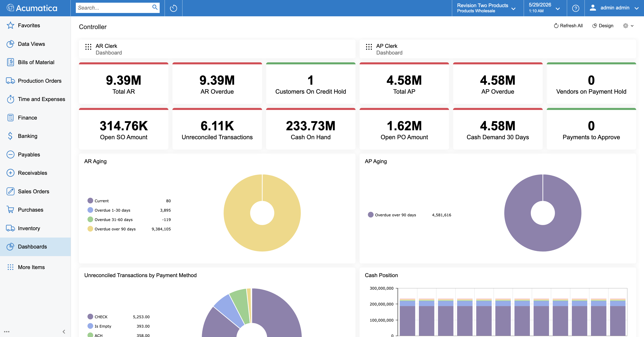Click the Dashboards pie icon
Image resolution: width=644 pixels, height=337 pixels.
pos(10,246)
